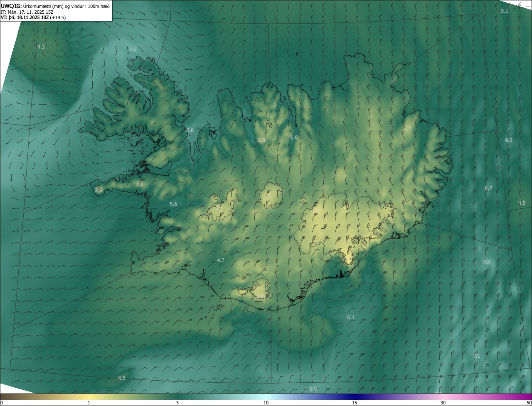This screenshot has height=406, width=532.
Task: Click the 4.7 value label on the map
Action: click(x=221, y=260)
